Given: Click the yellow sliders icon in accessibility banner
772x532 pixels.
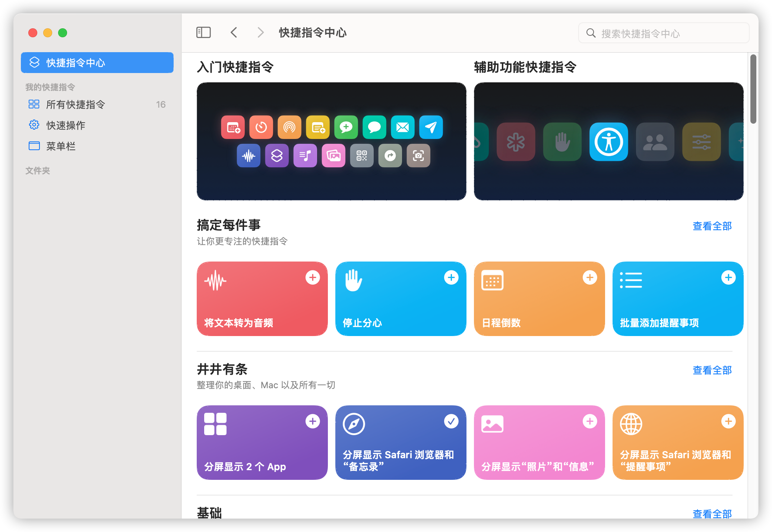Looking at the screenshot, I should click(x=701, y=142).
